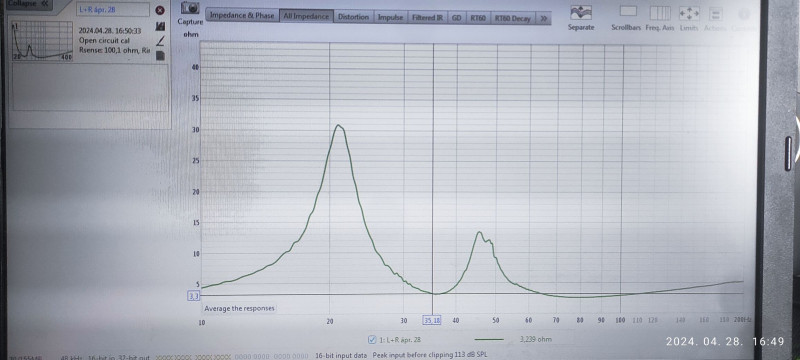Open the GD tab
800x360 pixels.
[457, 18]
